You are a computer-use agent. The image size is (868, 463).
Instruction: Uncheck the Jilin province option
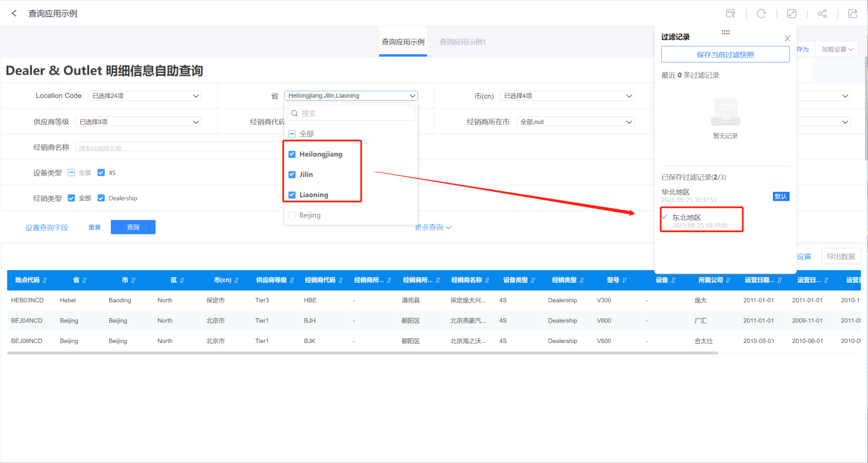pos(292,175)
